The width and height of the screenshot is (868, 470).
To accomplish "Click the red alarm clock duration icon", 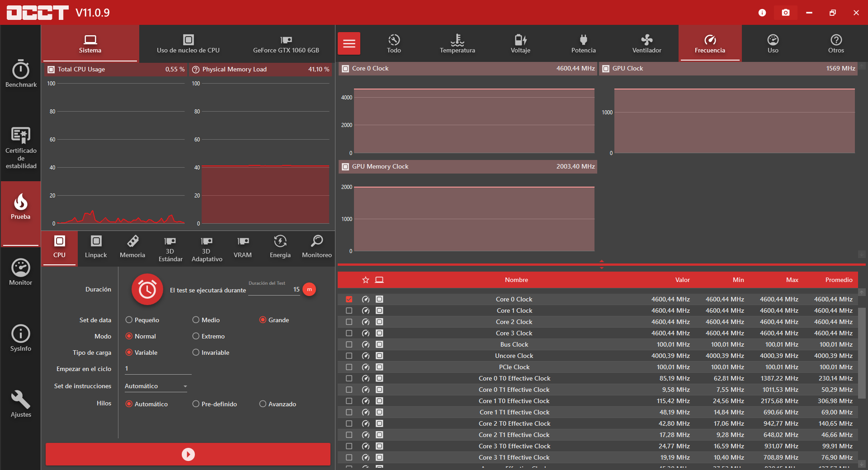I will coord(147,289).
